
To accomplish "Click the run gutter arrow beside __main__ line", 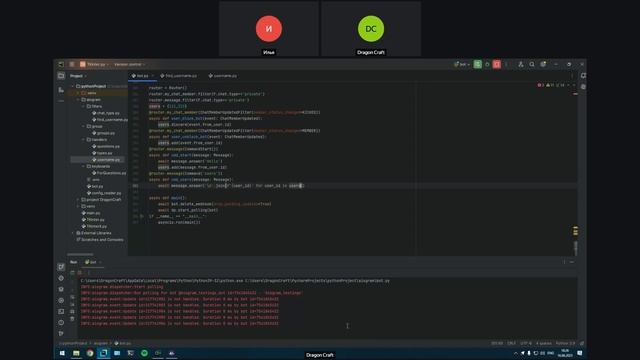I will point(142,216).
